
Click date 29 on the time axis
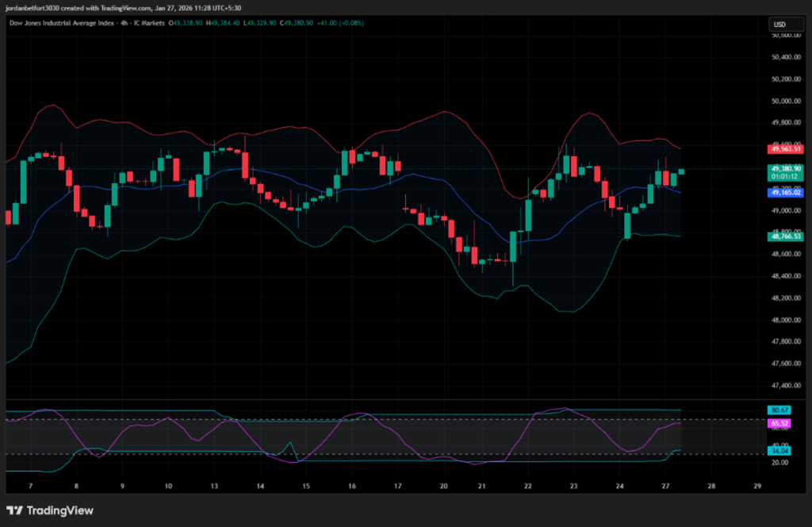(757, 485)
